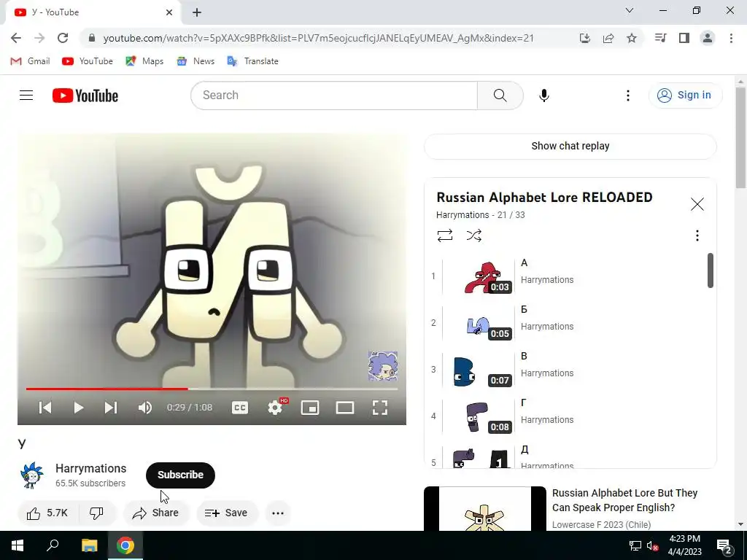Open recommended video Russian Alphabet Lore But They Can Speak
The height and width of the screenshot is (560, 747).
624,500
